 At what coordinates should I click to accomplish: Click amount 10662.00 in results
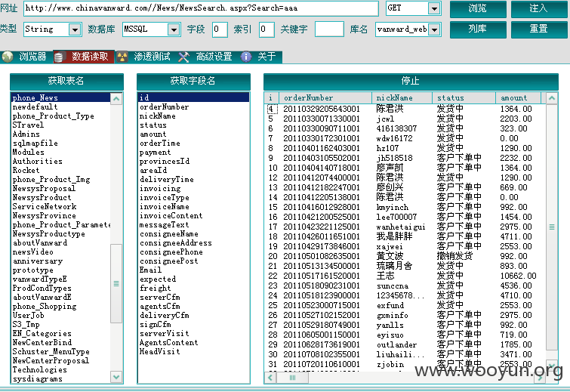(518, 276)
